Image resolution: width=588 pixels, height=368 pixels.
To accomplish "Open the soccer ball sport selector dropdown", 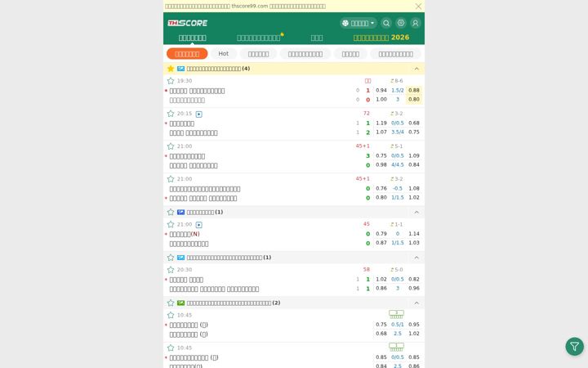I will [359, 23].
